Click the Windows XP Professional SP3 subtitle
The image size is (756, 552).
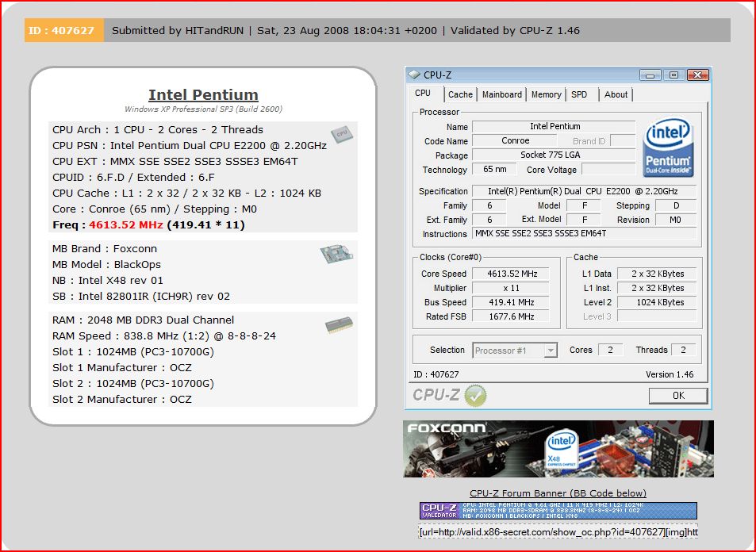[x=203, y=109]
